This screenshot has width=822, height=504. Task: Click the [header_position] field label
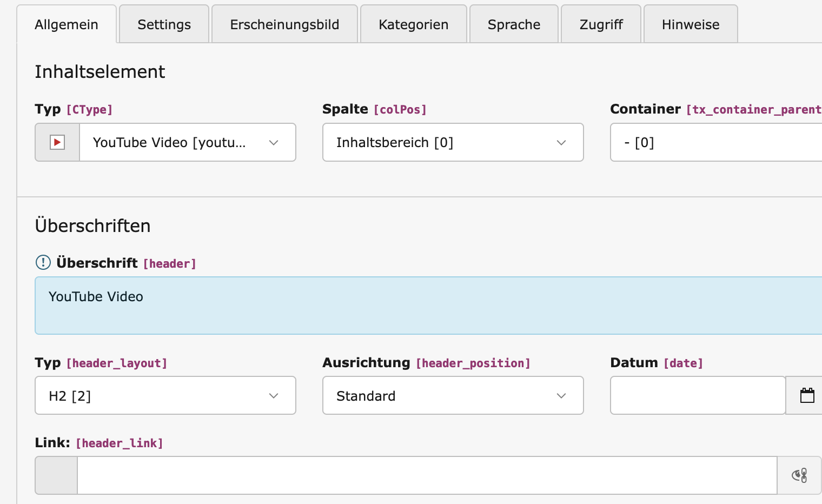coord(473,363)
